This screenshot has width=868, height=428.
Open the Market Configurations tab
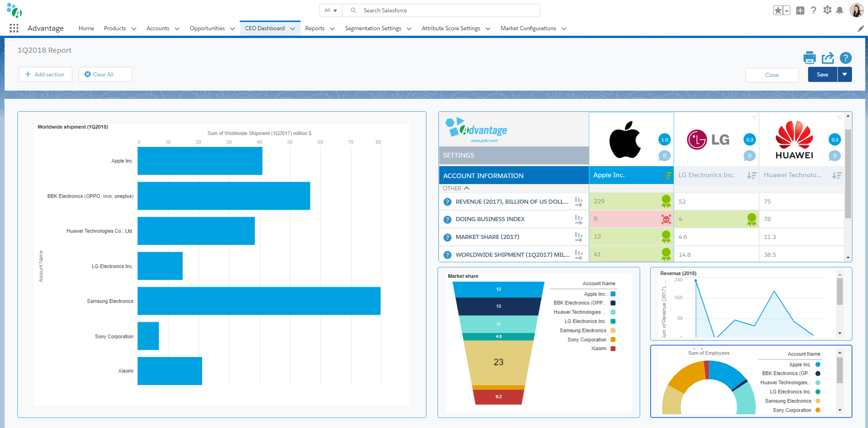coord(528,28)
